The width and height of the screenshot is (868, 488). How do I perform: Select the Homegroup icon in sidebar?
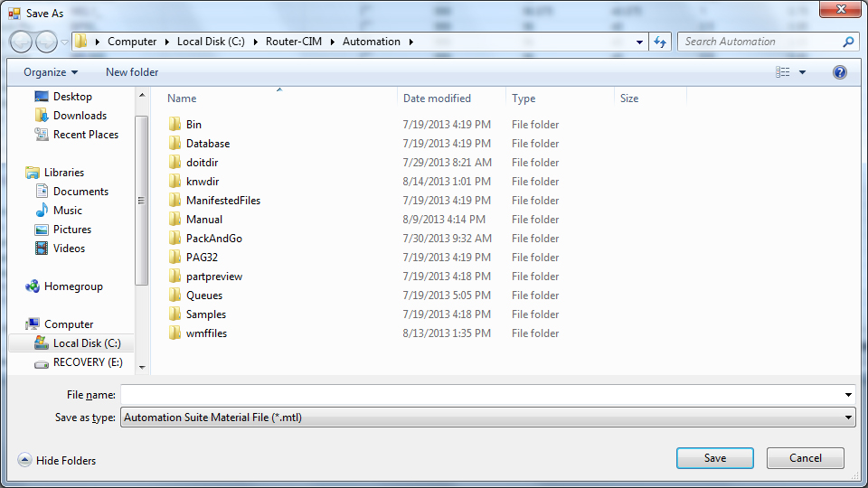[x=33, y=286]
